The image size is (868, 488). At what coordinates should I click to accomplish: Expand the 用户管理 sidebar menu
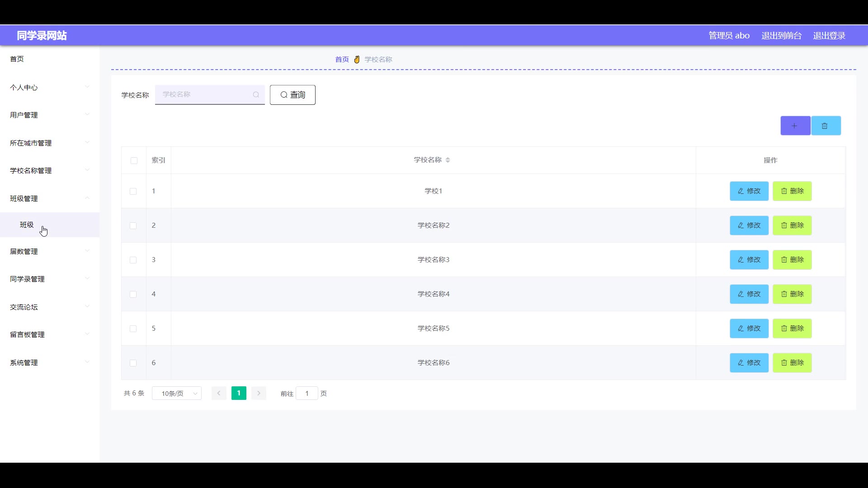[49, 115]
